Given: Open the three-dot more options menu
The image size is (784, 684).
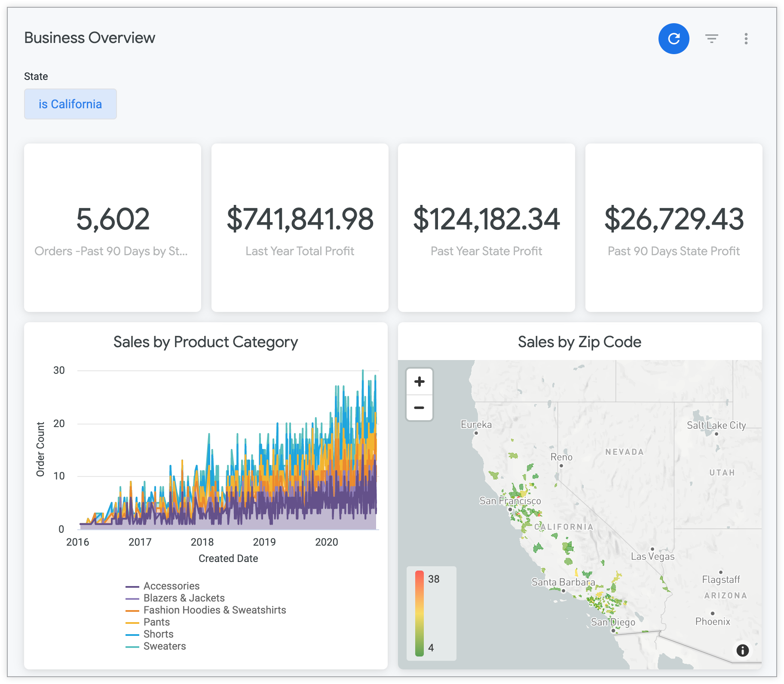Looking at the screenshot, I should coord(746,39).
